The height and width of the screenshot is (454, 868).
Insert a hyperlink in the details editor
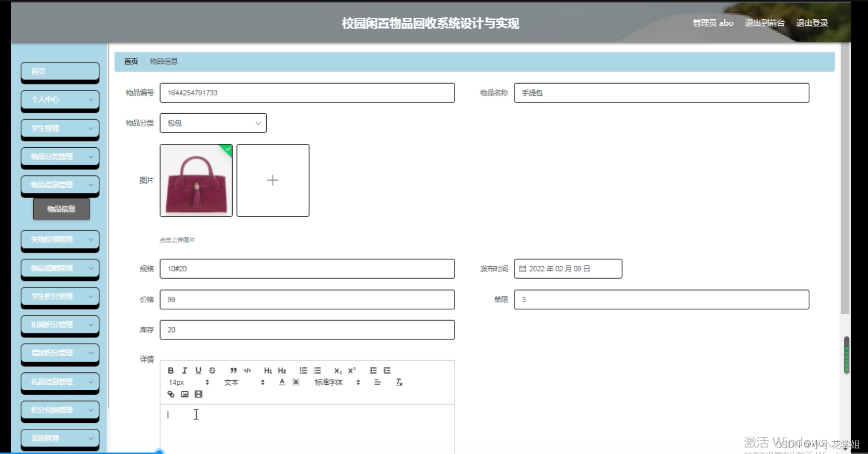pyautogui.click(x=171, y=394)
